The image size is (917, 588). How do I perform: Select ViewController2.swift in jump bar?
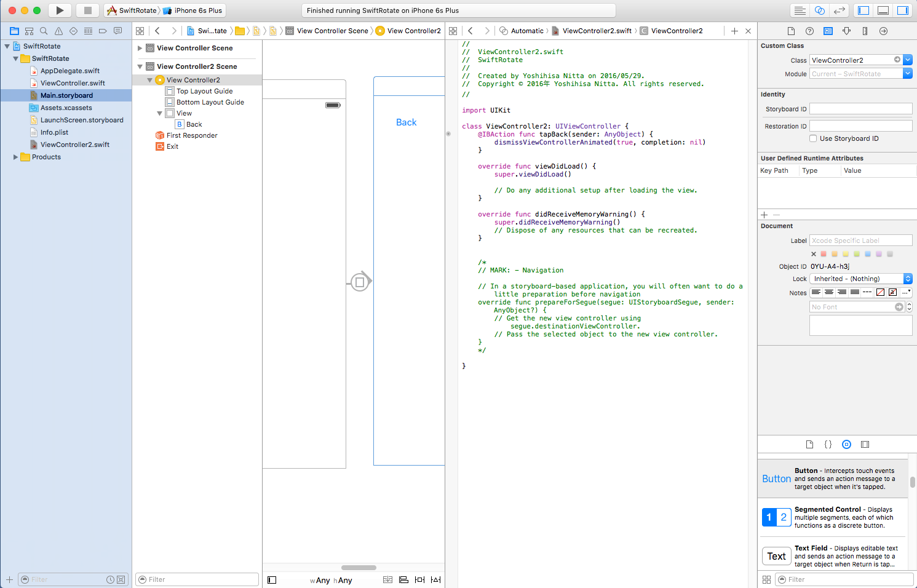coord(597,31)
